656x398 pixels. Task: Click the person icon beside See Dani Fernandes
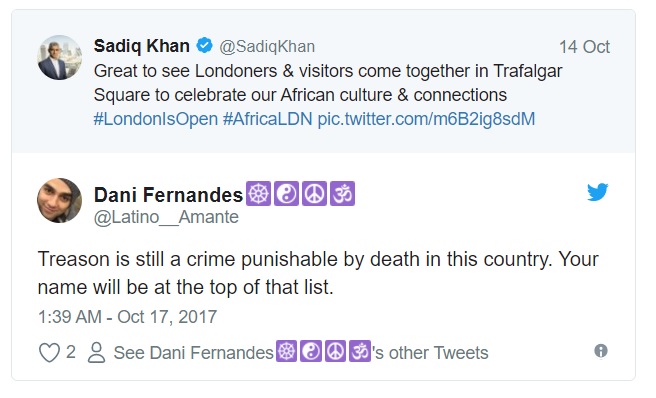tap(96, 352)
